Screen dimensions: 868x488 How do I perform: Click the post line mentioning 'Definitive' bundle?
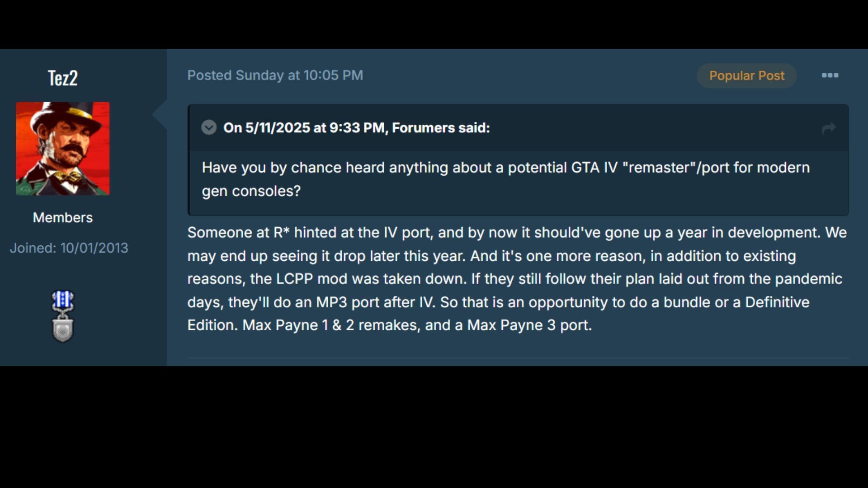click(x=498, y=302)
